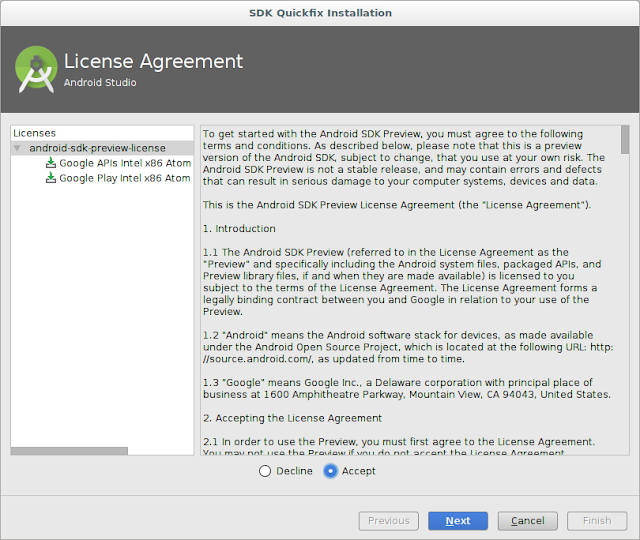Viewport: 640px width, 540px height.
Task: Click '2. Accepting the License Agreement' heading
Action: click(x=292, y=418)
